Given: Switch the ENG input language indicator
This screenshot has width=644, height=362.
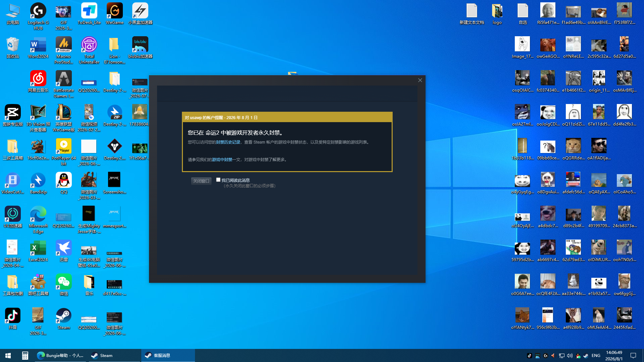Looking at the screenshot, I should 596,356.
